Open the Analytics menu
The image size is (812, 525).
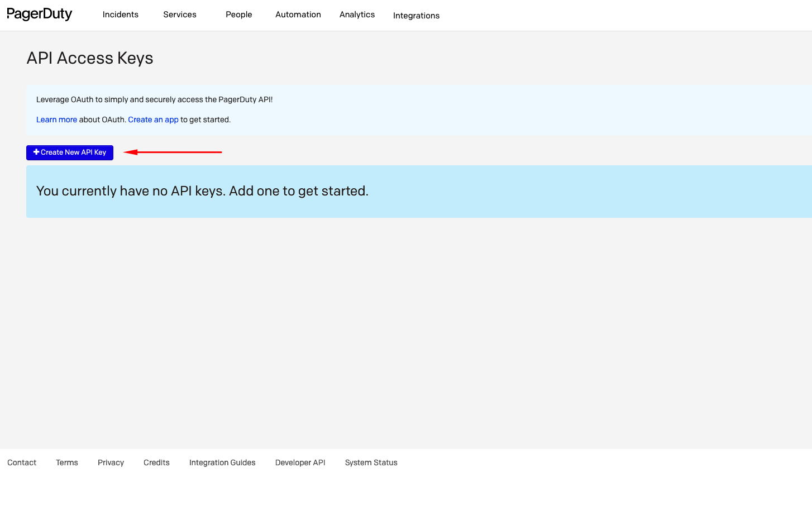pos(357,15)
